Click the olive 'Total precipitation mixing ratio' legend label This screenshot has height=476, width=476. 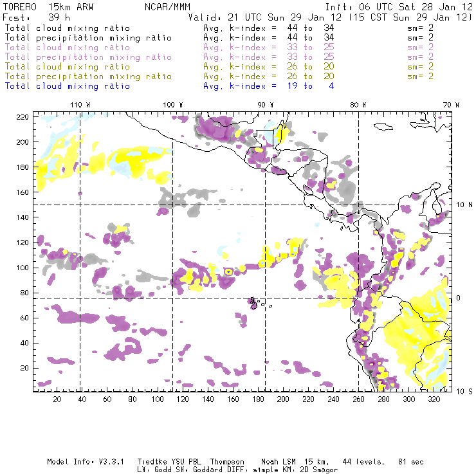click(88, 76)
